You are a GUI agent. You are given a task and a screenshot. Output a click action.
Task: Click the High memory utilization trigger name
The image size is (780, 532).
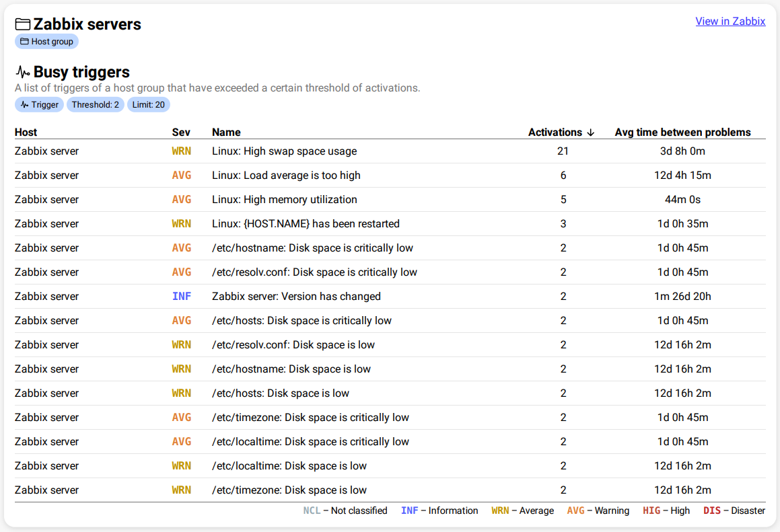click(x=284, y=200)
